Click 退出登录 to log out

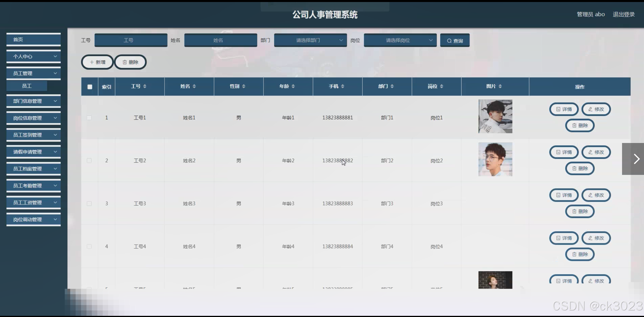[x=623, y=15]
